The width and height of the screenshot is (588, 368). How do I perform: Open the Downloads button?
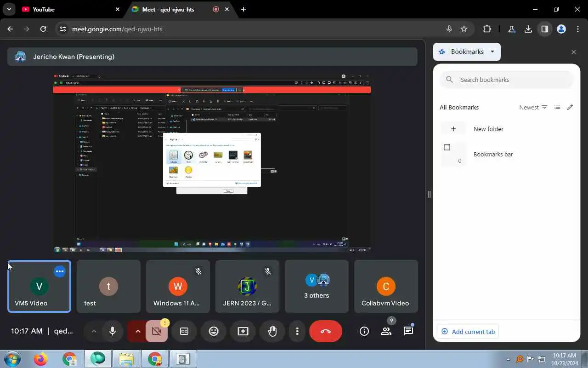(528, 29)
